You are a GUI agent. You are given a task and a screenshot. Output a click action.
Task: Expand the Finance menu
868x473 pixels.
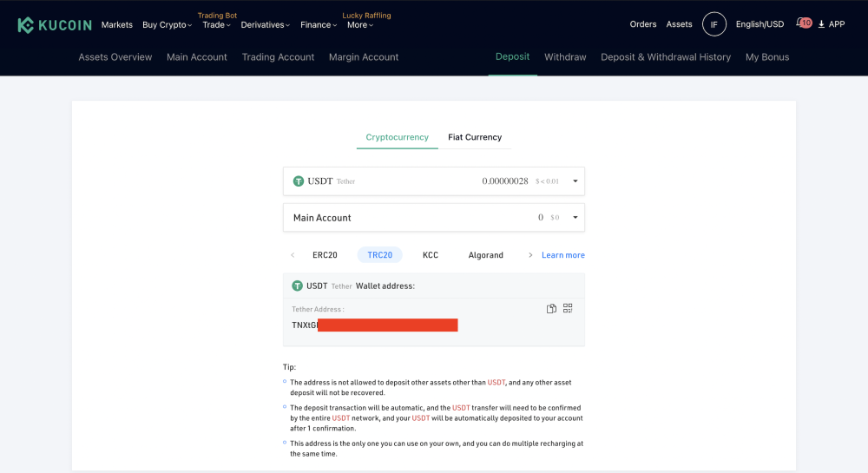(x=319, y=25)
